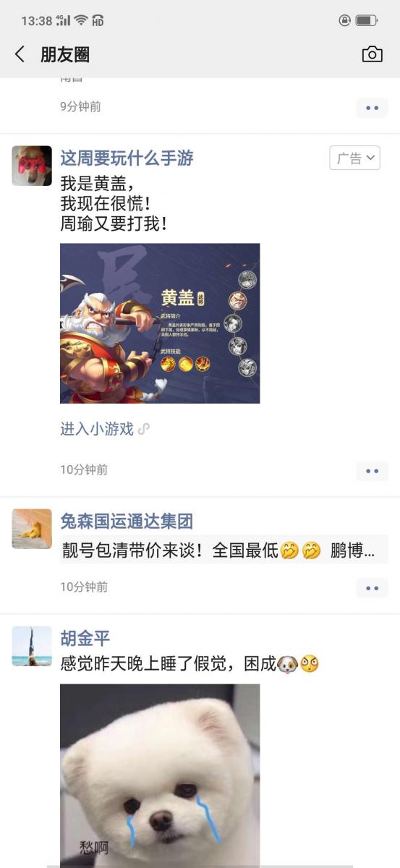The height and width of the screenshot is (868, 400).
Task: View the 黄盖 game advertisement image
Action: [160, 323]
